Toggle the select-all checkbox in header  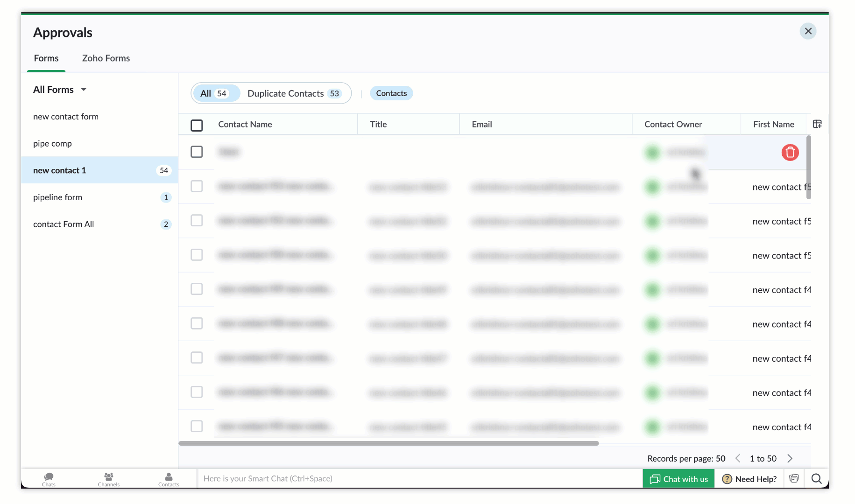click(x=197, y=125)
